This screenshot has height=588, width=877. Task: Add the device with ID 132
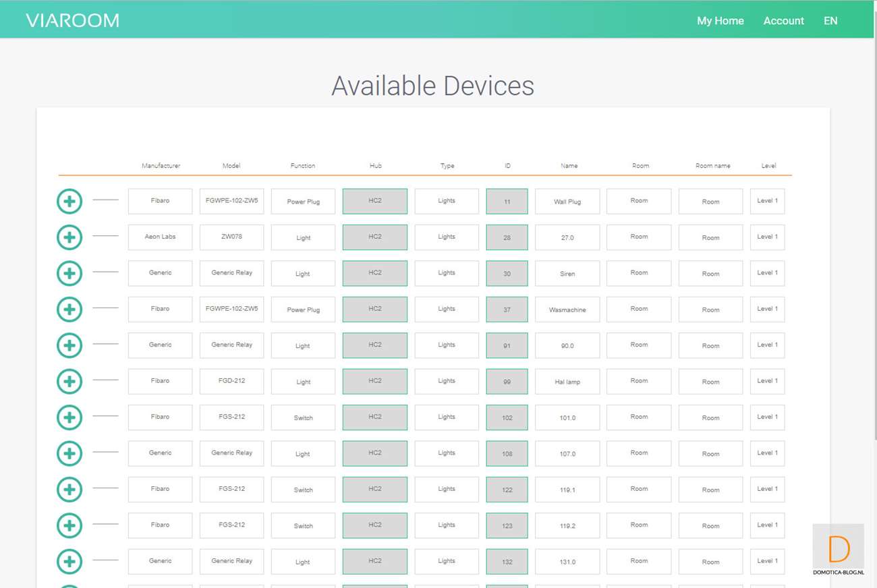(x=69, y=562)
